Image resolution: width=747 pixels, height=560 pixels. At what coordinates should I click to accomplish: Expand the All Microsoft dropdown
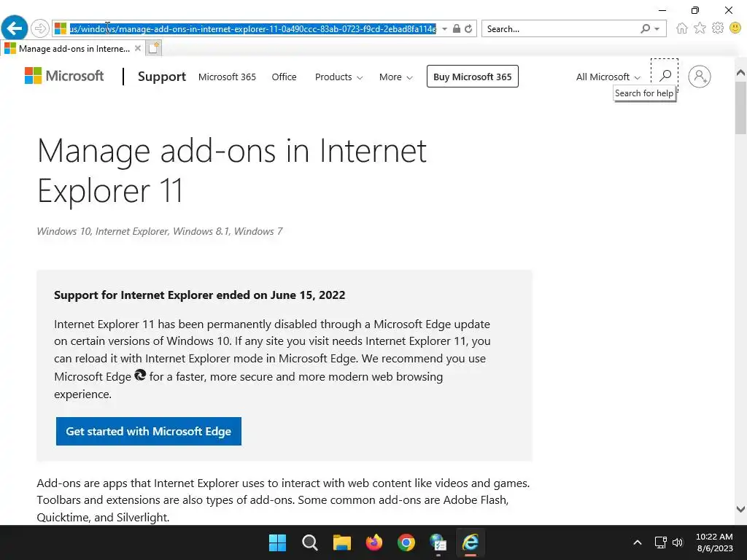(x=608, y=77)
